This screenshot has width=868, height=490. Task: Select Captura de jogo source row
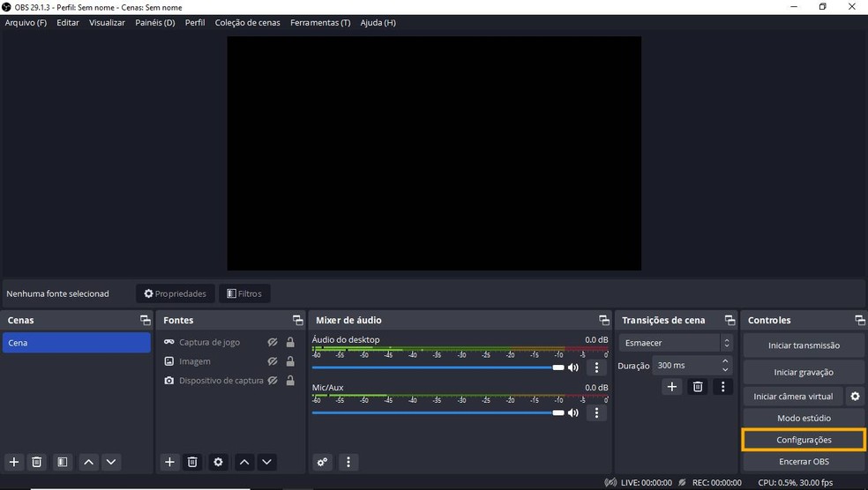[231, 342]
